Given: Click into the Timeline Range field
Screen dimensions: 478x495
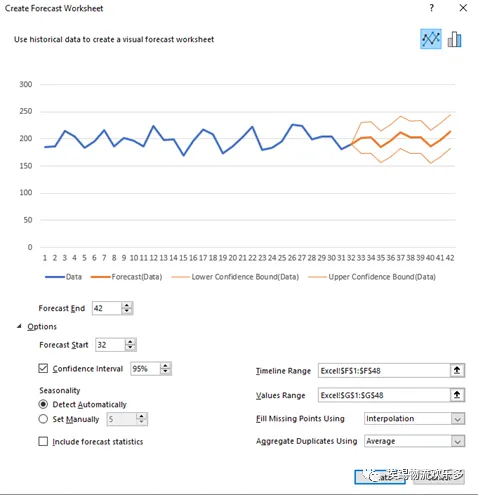Looking at the screenshot, I should pyautogui.click(x=384, y=370).
